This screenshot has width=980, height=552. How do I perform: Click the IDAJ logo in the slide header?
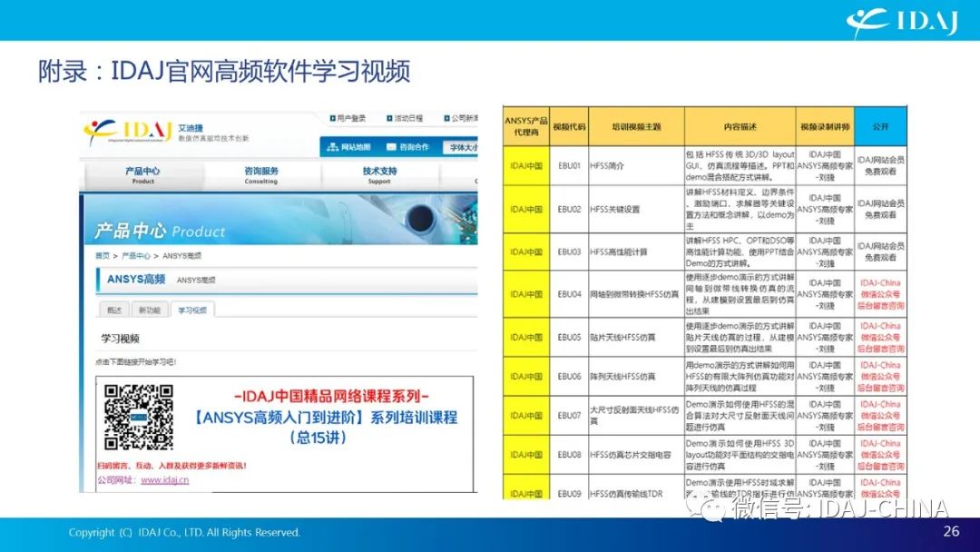click(902, 22)
